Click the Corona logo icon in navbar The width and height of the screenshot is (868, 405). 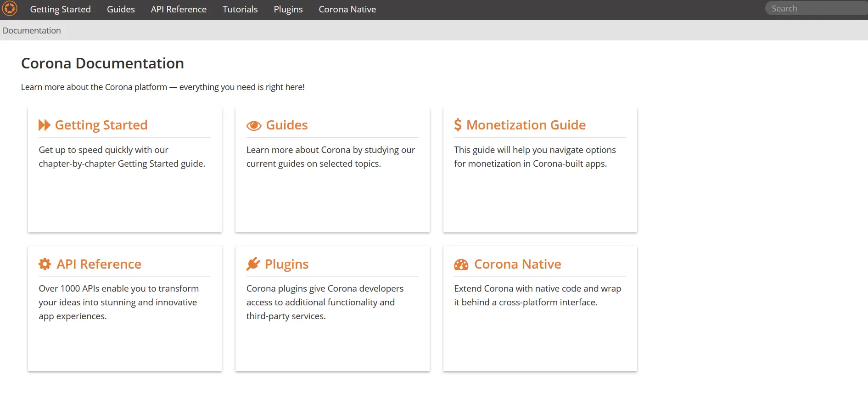[10, 8]
